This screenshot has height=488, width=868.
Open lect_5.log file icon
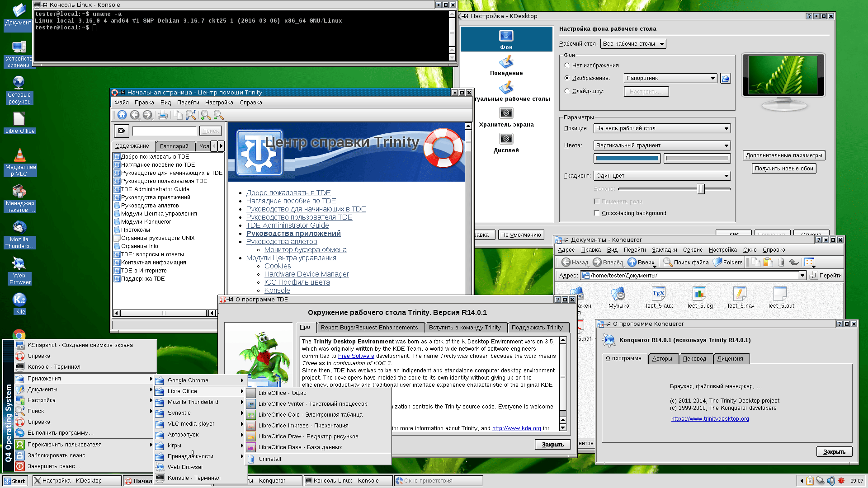coord(700,297)
